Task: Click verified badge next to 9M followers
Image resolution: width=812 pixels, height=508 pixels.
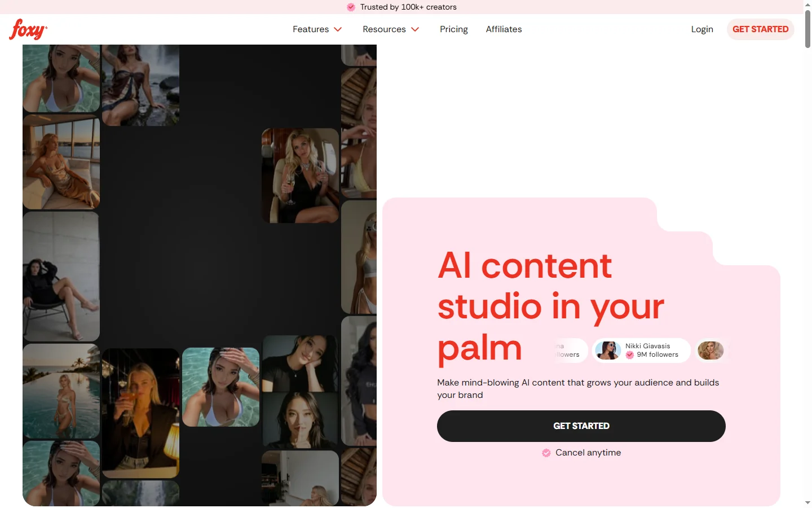Action: coord(630,355)
